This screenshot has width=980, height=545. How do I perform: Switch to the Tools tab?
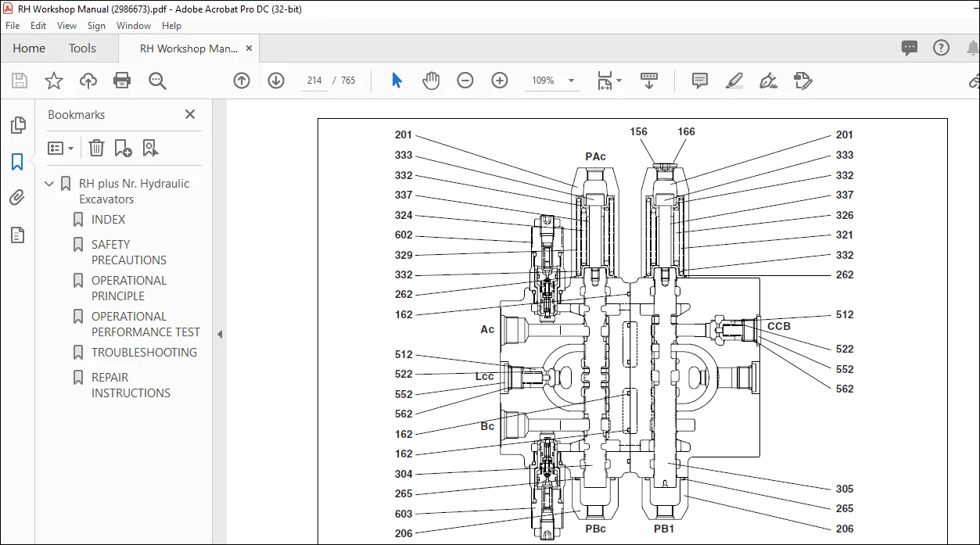click(82, 48)
